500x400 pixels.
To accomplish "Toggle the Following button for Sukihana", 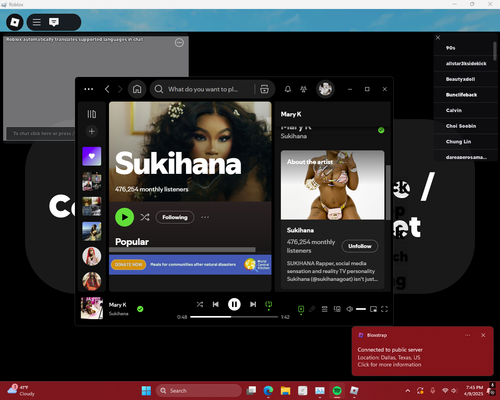I will pos(175,217).
